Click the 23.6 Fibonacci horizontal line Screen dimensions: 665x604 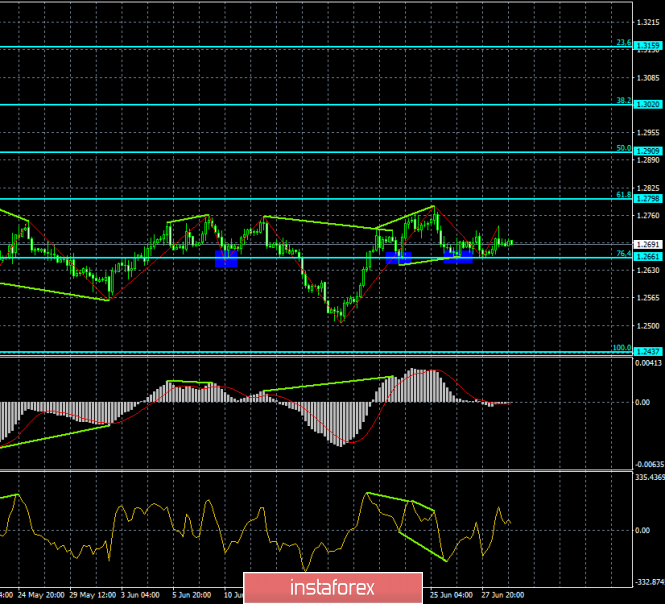tap(300, 46)
